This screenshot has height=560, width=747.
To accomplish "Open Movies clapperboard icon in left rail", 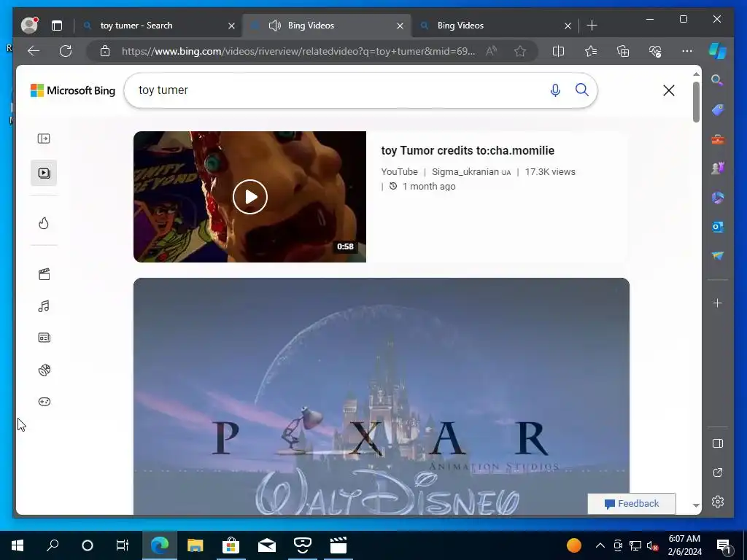I will (x=44, y=274).
